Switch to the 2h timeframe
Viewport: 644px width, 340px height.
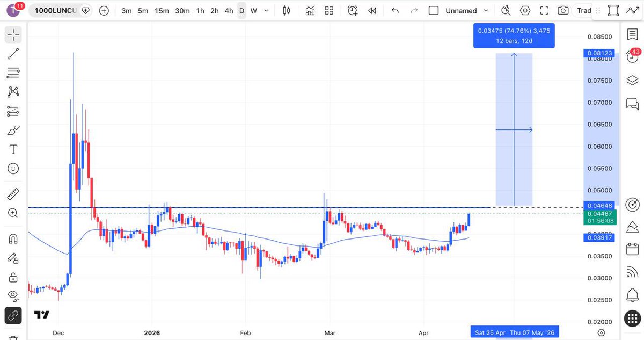coord(215,10)
